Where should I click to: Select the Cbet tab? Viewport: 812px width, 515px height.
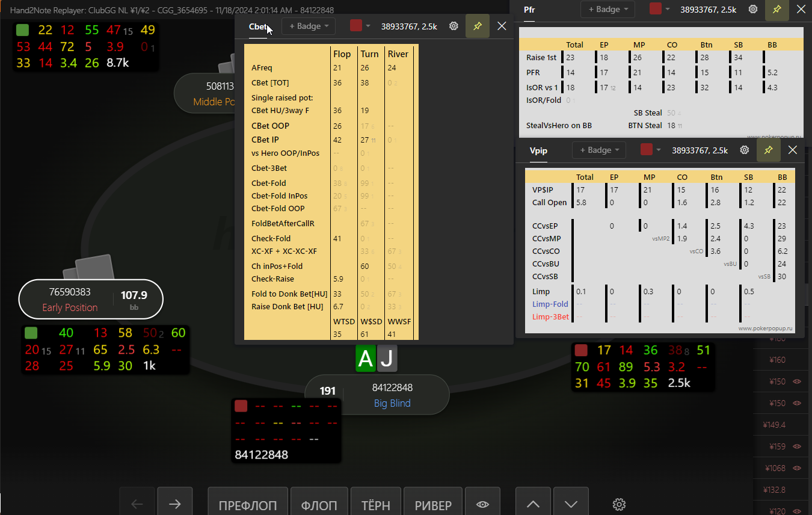(x=257, y=26)
